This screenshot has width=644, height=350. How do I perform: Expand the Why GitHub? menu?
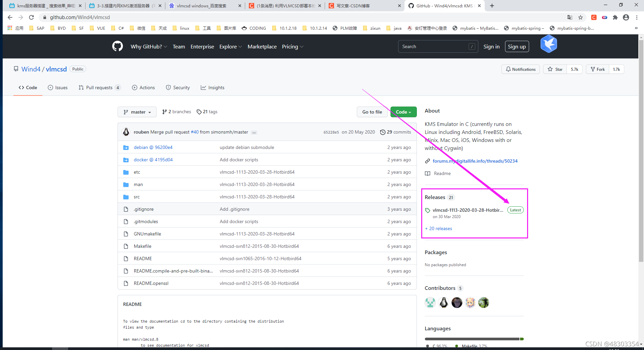[x=149, y=47]
